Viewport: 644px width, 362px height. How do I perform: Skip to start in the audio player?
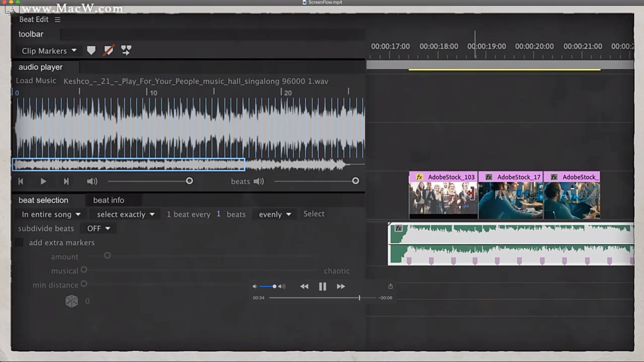click(x=21, y=181)
